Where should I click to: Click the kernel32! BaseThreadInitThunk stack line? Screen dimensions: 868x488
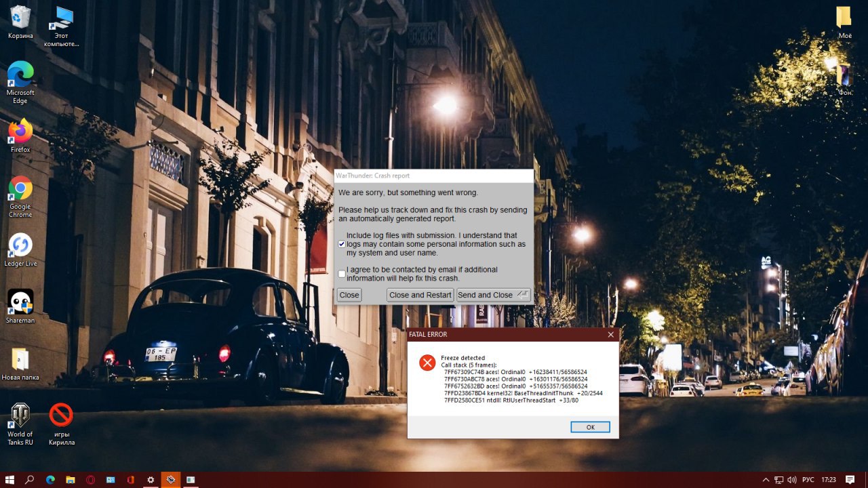pyautogui.click(x=524, y=392)
